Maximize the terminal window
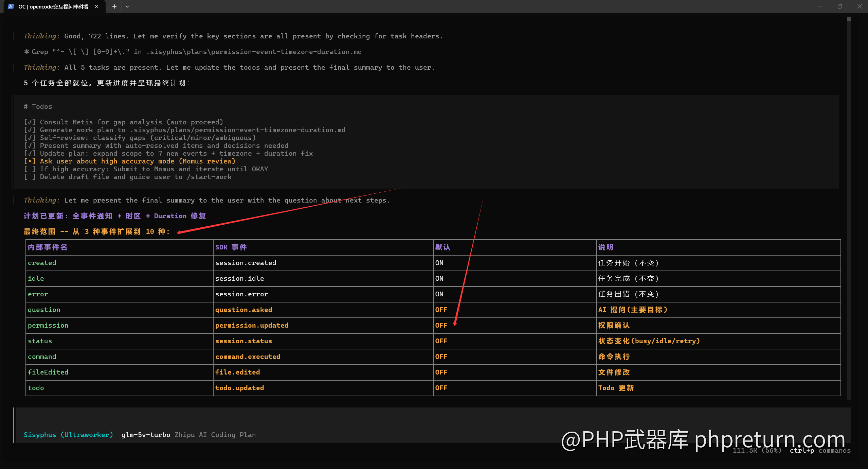868x469 pixels. (840, 6)
